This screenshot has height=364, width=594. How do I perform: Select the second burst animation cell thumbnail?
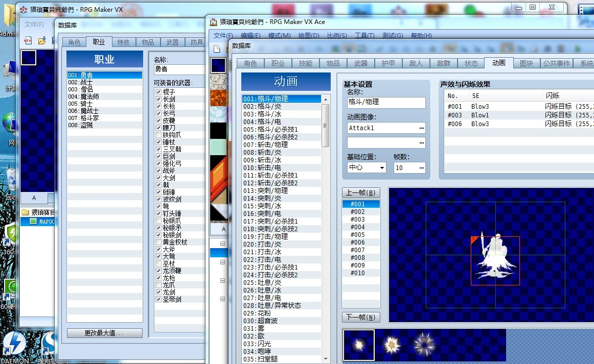(x=392, y=345)
